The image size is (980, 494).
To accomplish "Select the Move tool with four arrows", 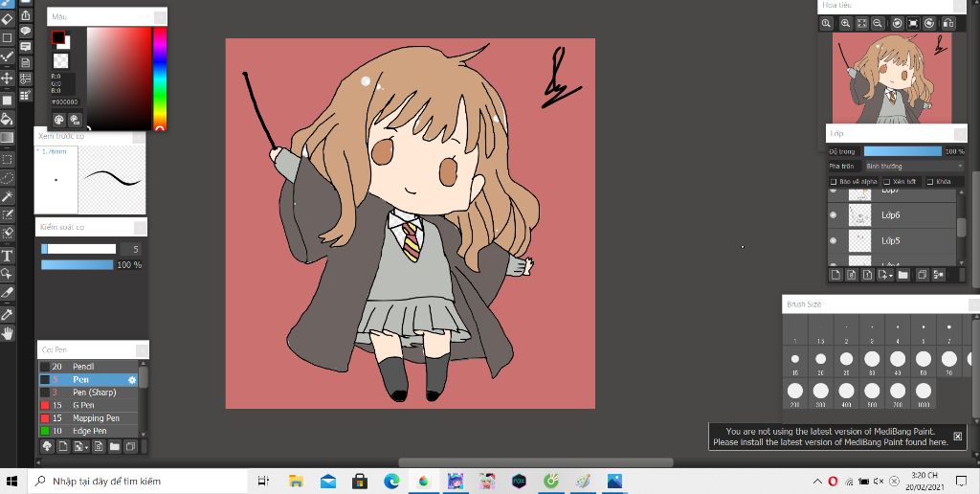I will pyautogui.click(x=7, y=79).
